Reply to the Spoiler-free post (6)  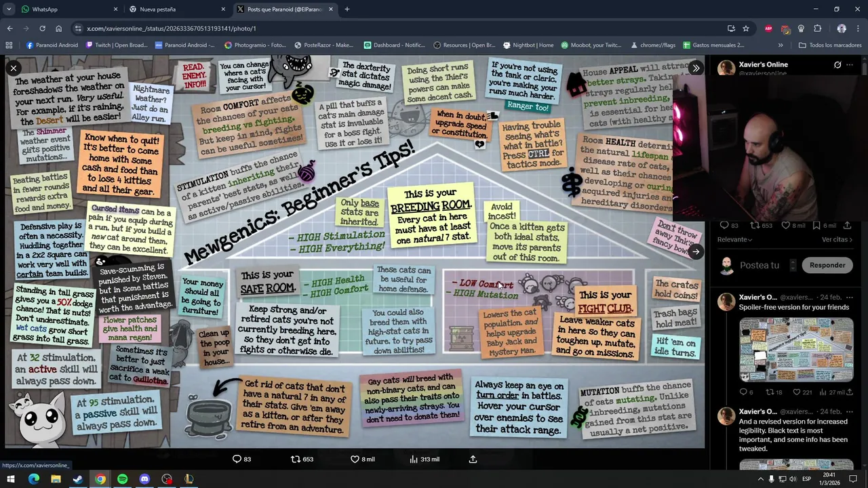tap(746, 392)
